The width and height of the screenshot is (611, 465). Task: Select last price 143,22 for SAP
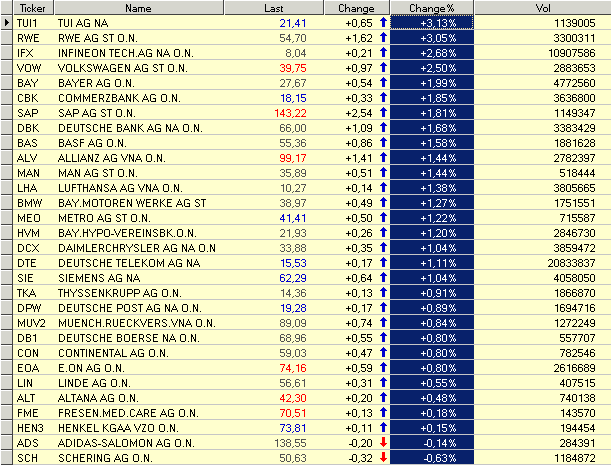(290, 113)
